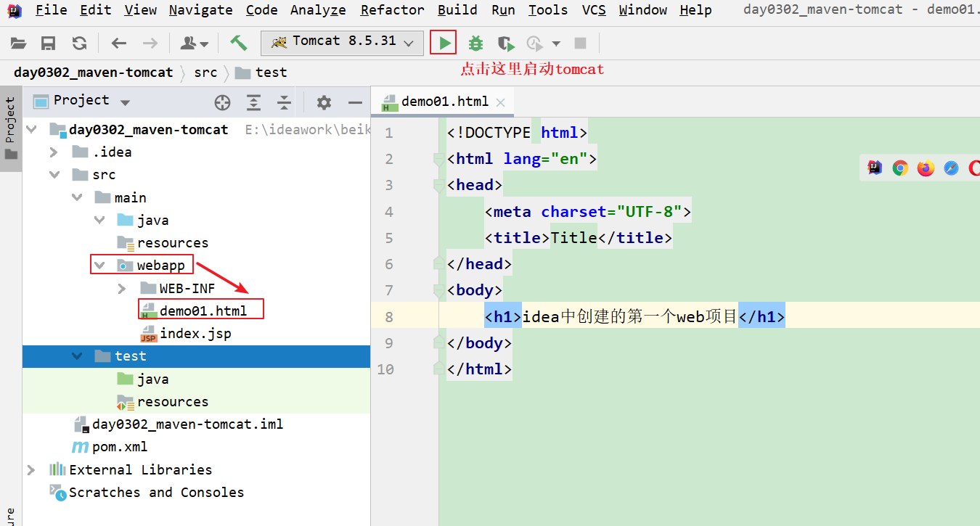Hide the Project panel with minus icon
Image resolution: width=980 pixels, height=526 pixels.
tap(355, 102)
